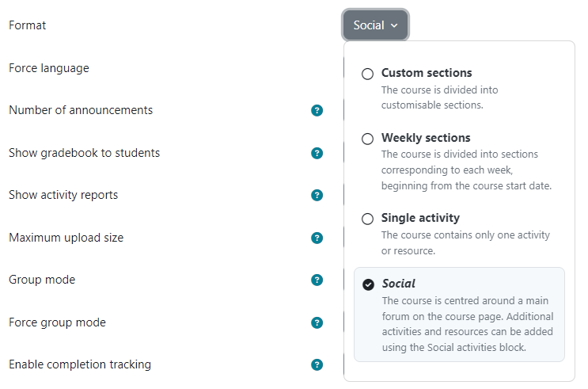
Task: Click help icon beside Show activity reports
Action: tap(317, 195)
